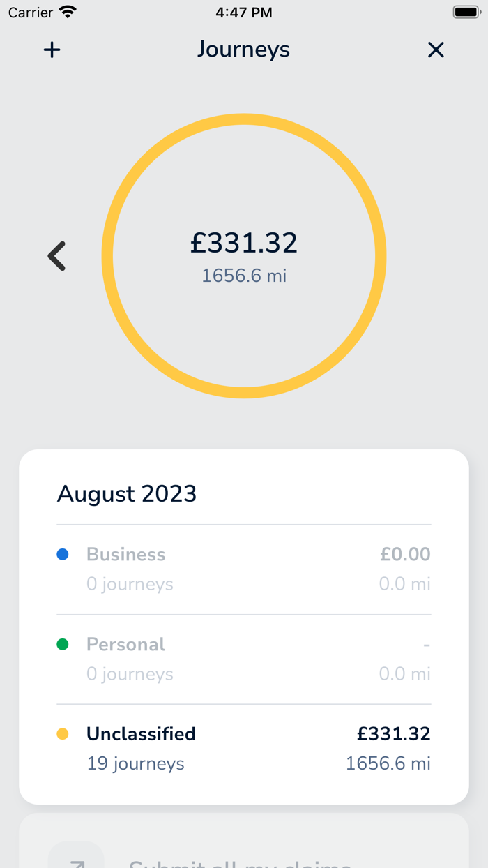The image size is (488, 868).
Task: Select the Business category to filter journeys
Action: coord(125,554)
